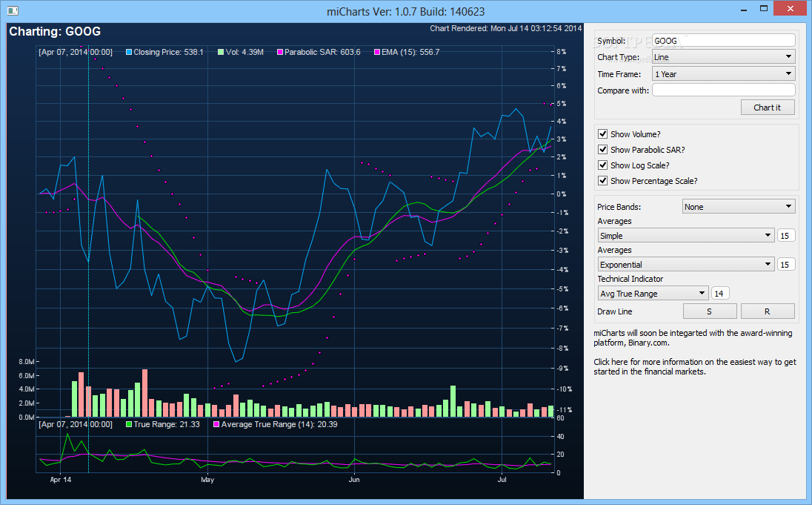Open the Avg True Range indicator dropdown
The width and height of the screenshot is (812, 505).
[653, 294]
